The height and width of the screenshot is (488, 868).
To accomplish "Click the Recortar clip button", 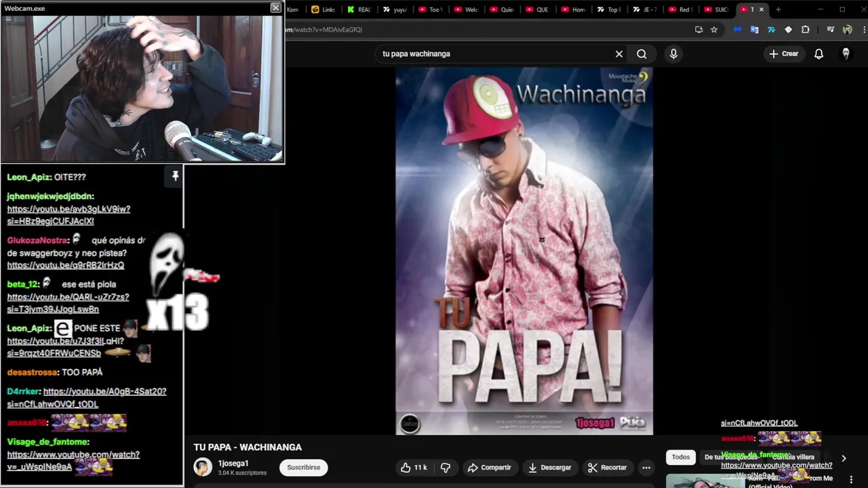I will [608, 468].
